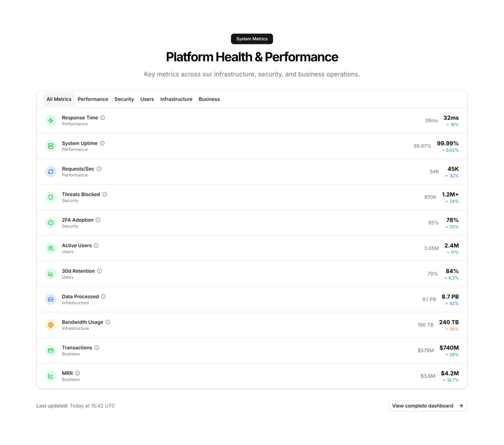This screenshot has height=445, width=504.
Task: Click the Response Time lightning bolt icon
Action: (51, 121)
